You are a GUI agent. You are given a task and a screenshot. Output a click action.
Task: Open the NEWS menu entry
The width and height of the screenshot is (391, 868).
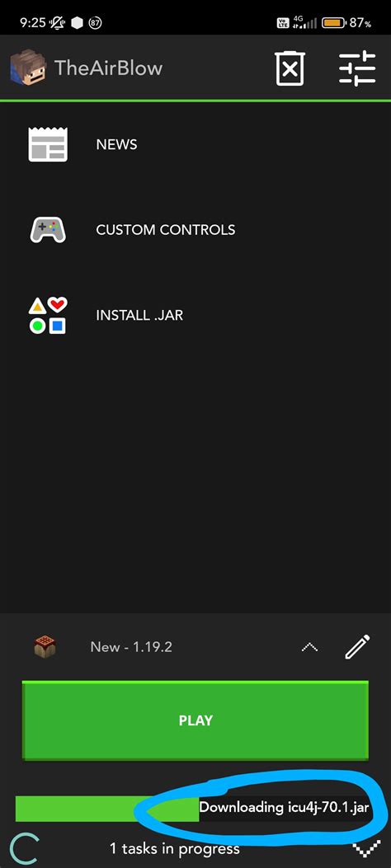coord(195,144)
